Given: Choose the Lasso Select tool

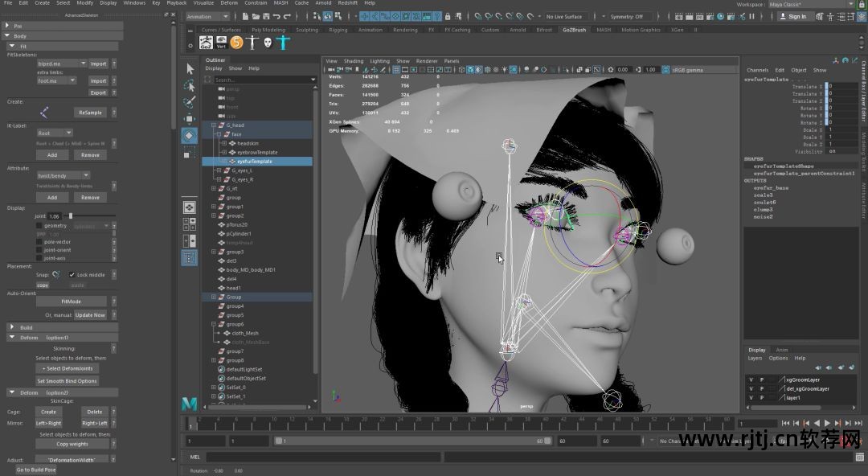Looking at the screenshot, I should pyautogui.click(x=190, y=85).
